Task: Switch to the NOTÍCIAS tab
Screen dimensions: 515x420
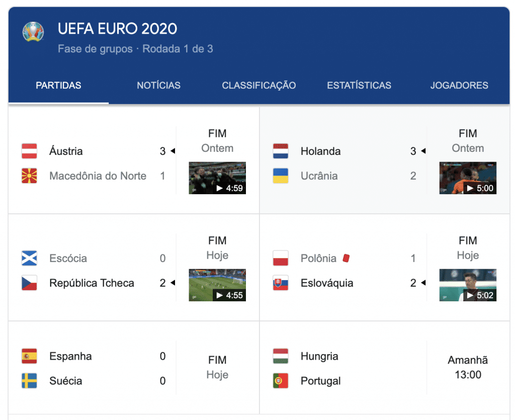Action: 158,86
